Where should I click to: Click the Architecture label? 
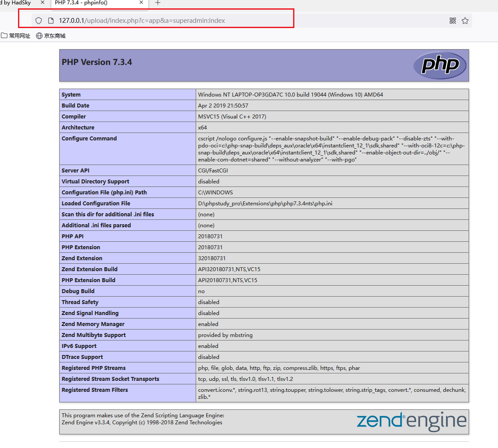click(78, 127)
